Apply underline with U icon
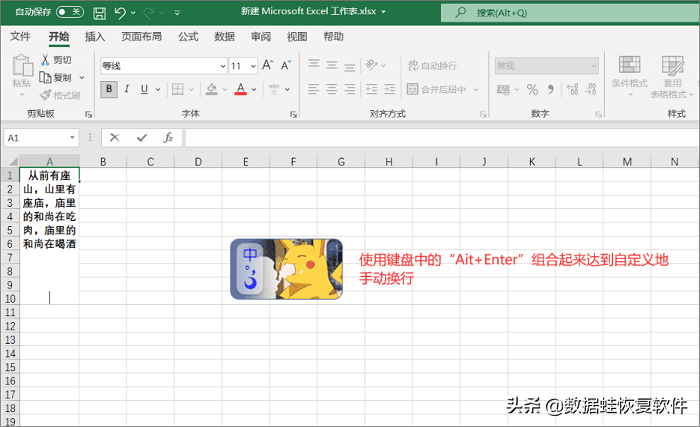The width and height of the screenshot is (700, 427). click(x=144, y=89)
